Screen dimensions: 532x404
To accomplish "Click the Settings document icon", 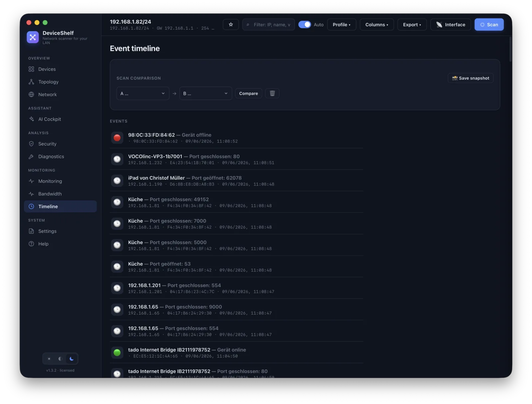I will pos(31,231).
